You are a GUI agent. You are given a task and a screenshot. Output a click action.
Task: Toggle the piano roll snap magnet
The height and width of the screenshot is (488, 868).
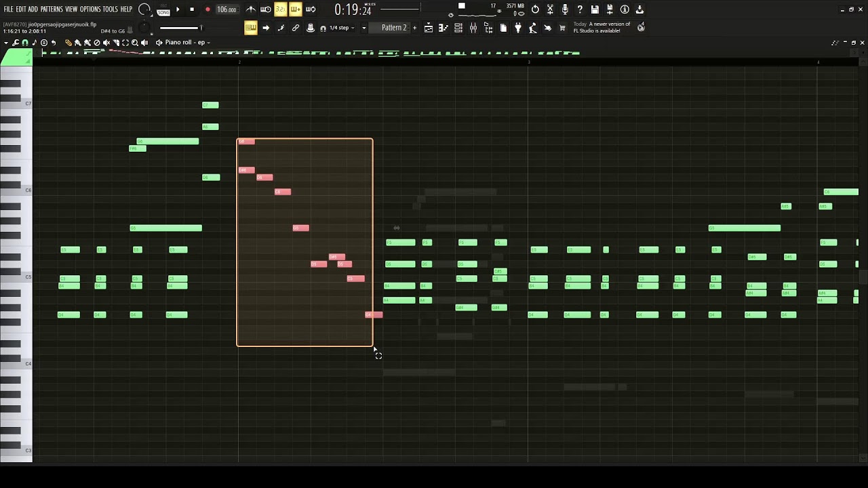24,42
